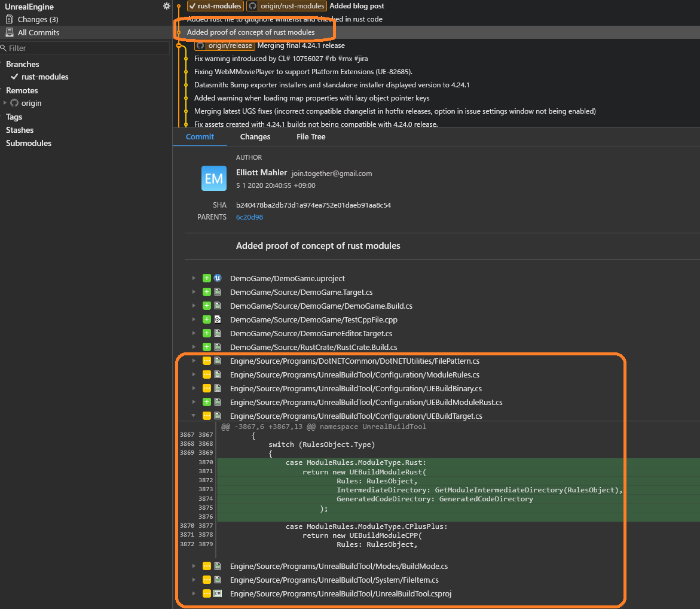Open the Submodules section
The height and width of the screenshot is (609, 700).
tap(29, 143)
